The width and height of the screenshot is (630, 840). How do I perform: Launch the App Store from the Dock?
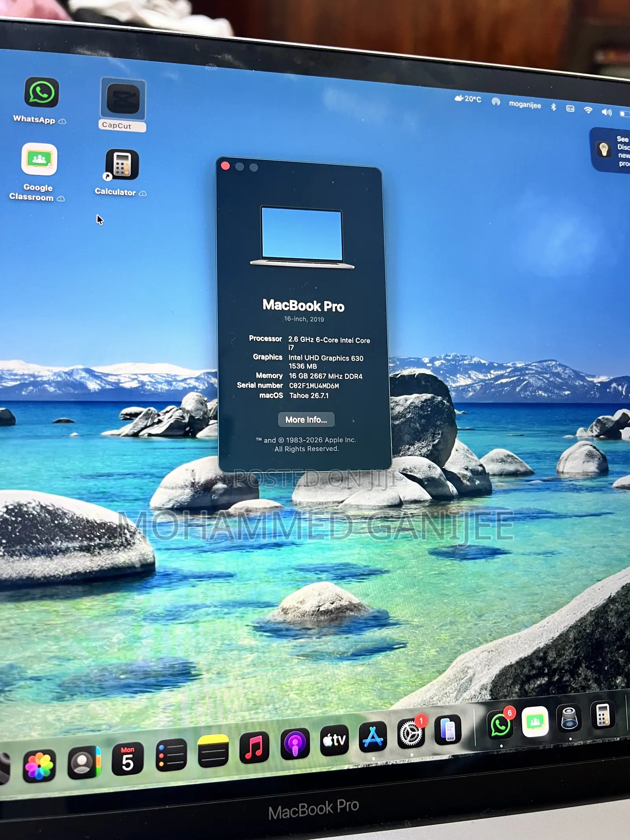[373, 736]
